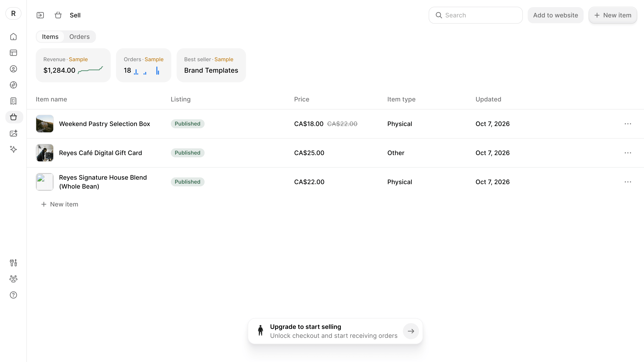Viewport: 644px width, 362px height.
Task: Click New item below the items table
Action: pyautogui.click(x=60, y=204)
